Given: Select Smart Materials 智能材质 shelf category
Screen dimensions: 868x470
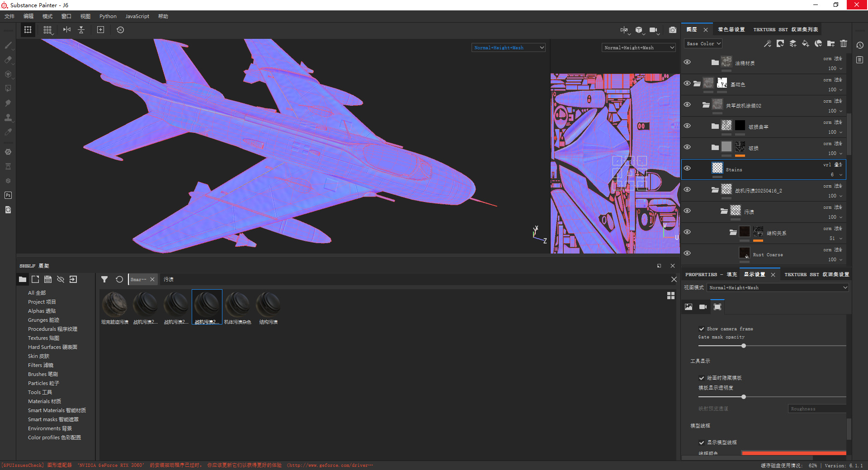Looking at the screenshot, I should 57,410.
